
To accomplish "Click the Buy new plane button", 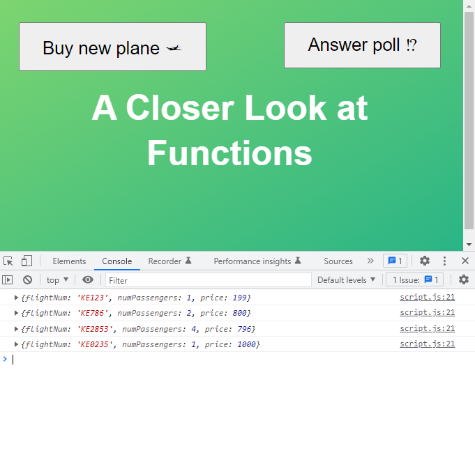I will click(113, 47).
